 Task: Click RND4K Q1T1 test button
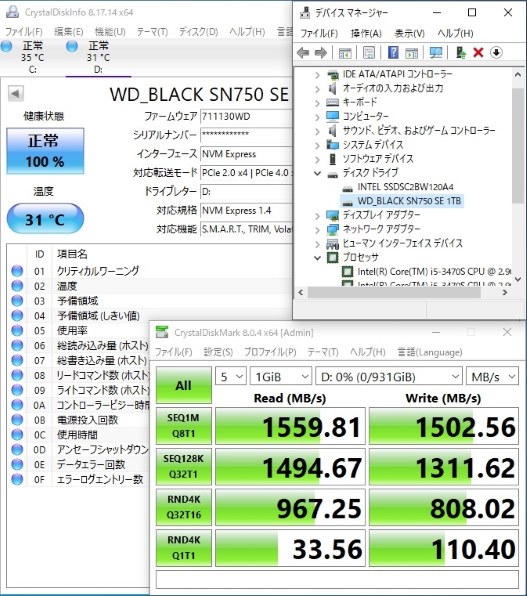tap(184, 548)
